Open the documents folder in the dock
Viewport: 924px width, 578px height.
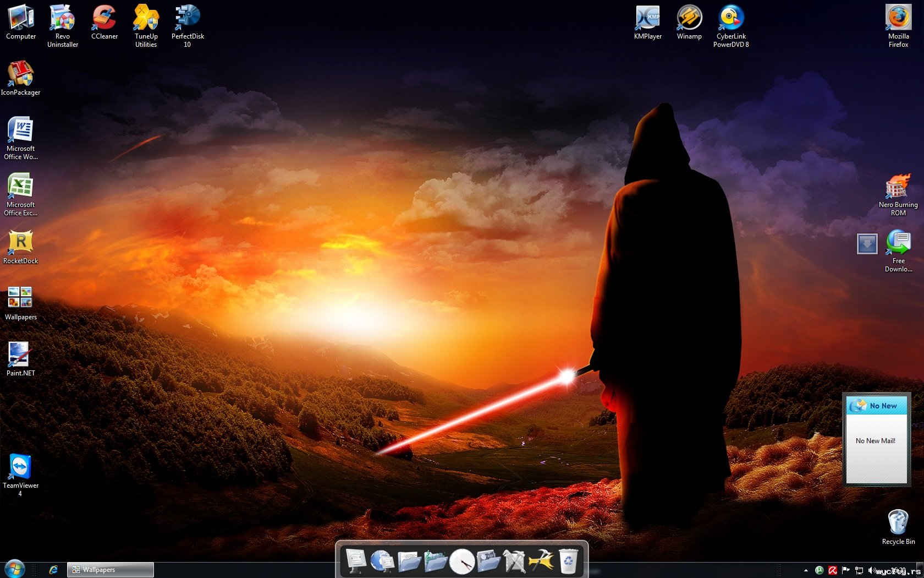point(409,561)
